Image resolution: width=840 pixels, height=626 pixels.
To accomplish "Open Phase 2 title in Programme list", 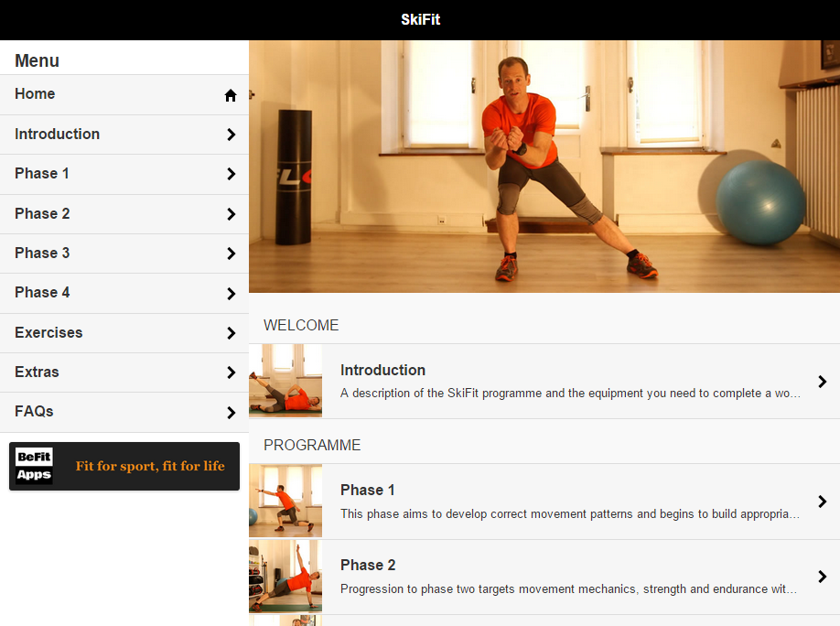I will point(368,566).
